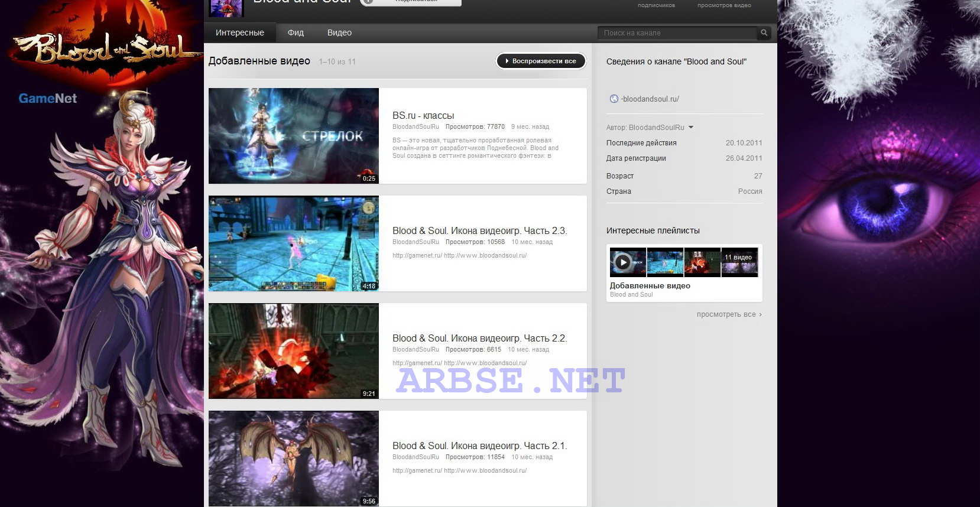This screenshot has width=980, height=507.
Task: Play the Часть 2.2 video thumbnail
Action: (294, 351)
